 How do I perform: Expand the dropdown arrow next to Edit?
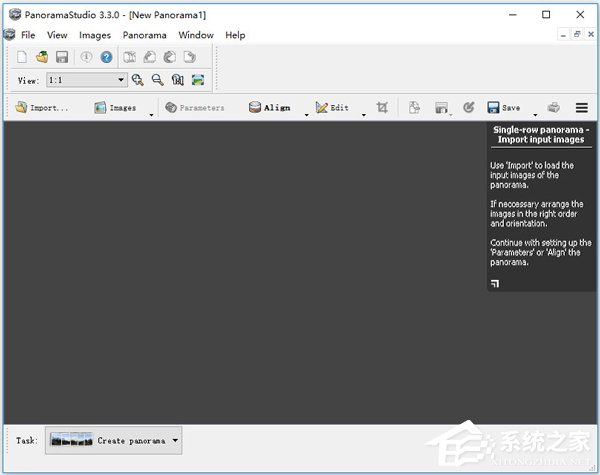point(364,114)
